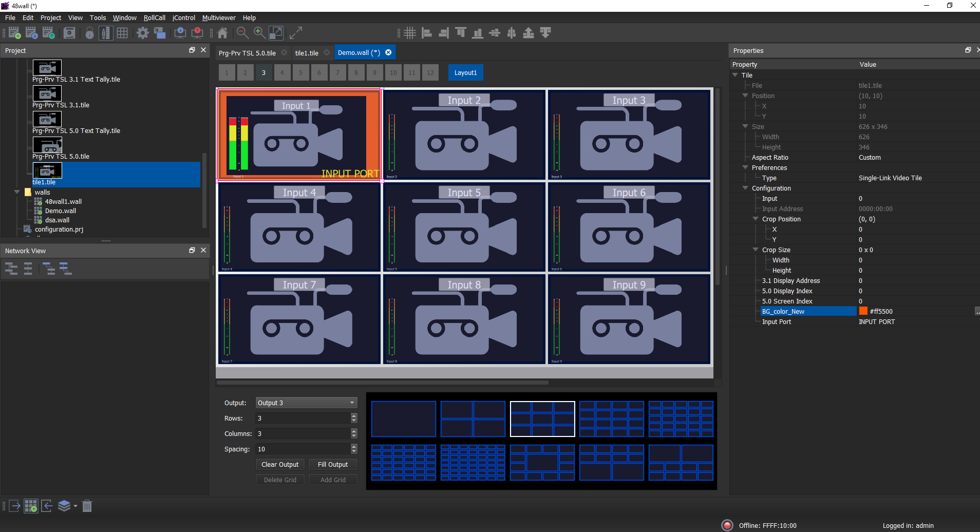Click the align top icon

click(x=461, y=33)
